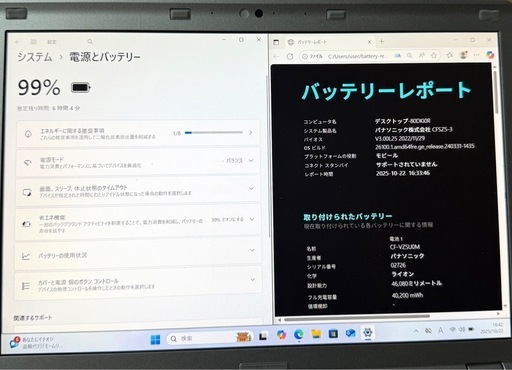512x370 pixels.
Task: Open the Task View taskbar icon
Action: (x=263, y=336)
